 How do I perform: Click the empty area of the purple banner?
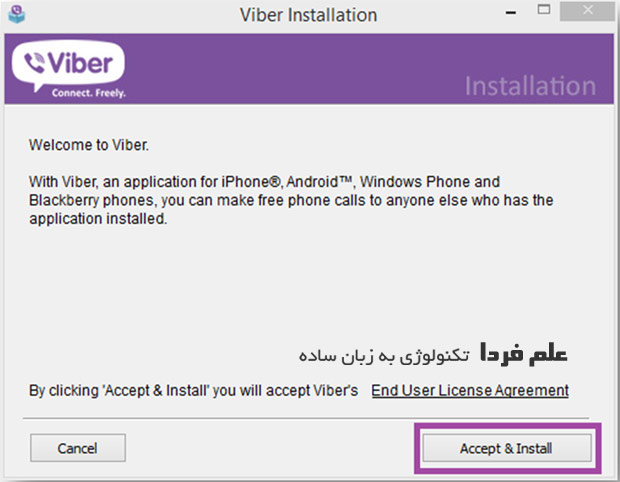point(293,69)
